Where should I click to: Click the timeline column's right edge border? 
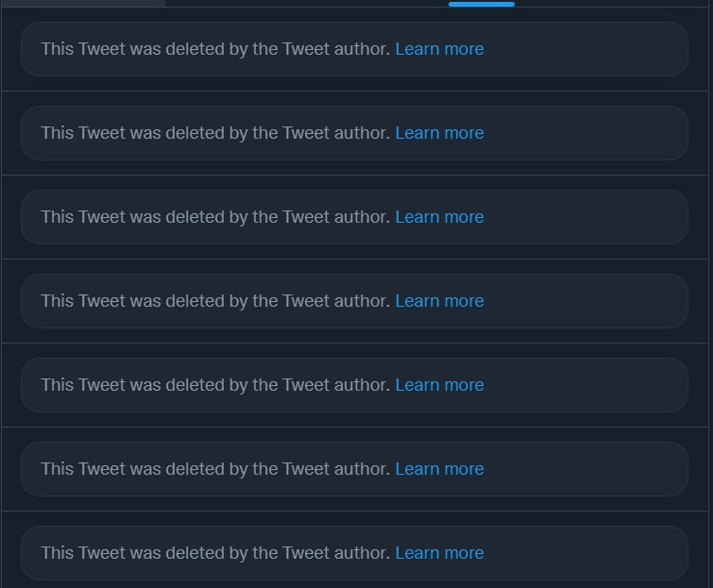pyautogui.click(x=708, y=295)
